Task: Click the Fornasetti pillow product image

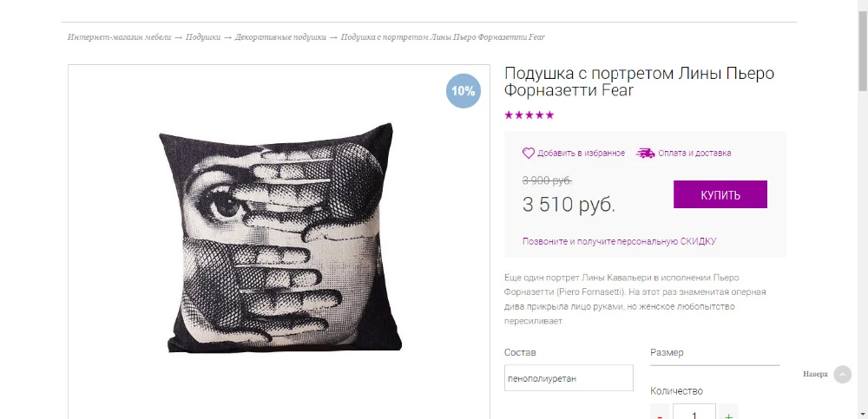Action: tap(280, 238)
